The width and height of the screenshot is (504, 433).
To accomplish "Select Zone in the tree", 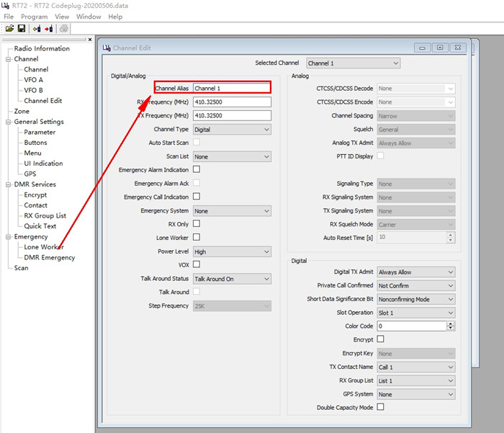I will (x=22, y=111).
